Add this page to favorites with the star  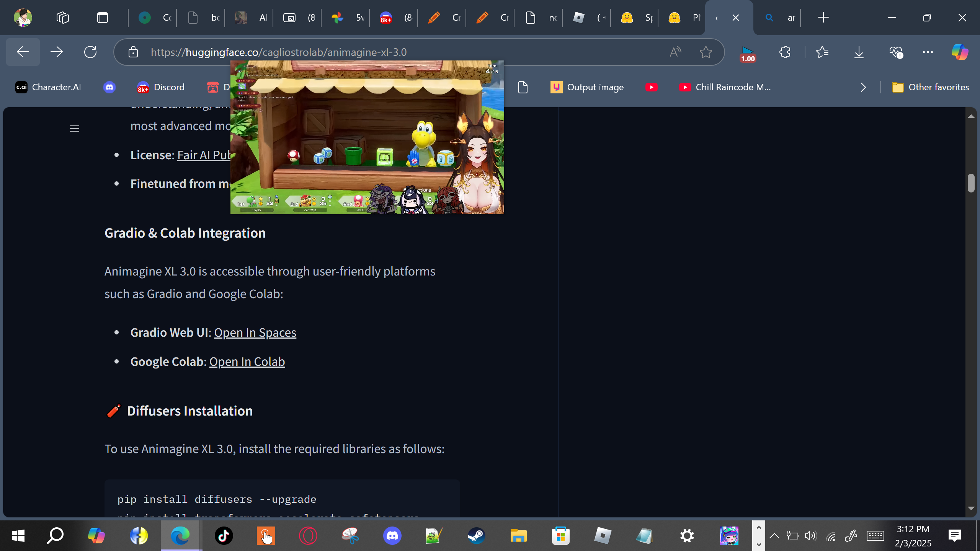pos(706,52)
